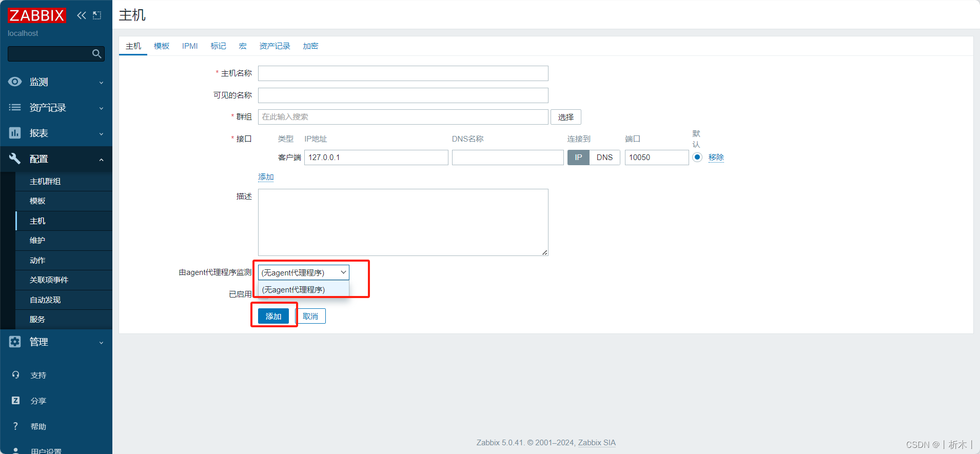Image resolution: width=980 pixels, height=454 pixels.
Task: Click the administration gear icon
Action: click(x=15, y=342)
